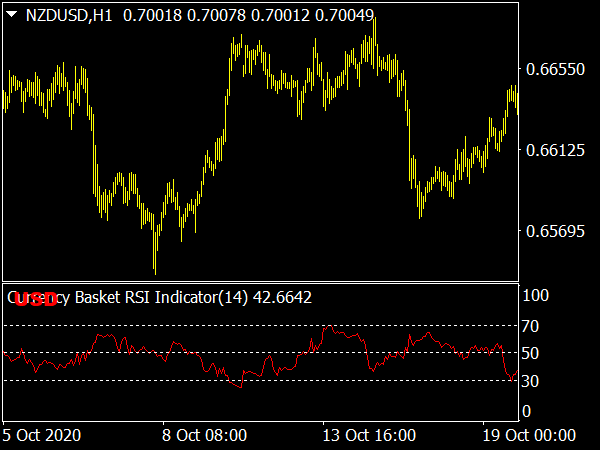
Task: Click the 5 Oct 2020 date label
Action: pos(42,435)
